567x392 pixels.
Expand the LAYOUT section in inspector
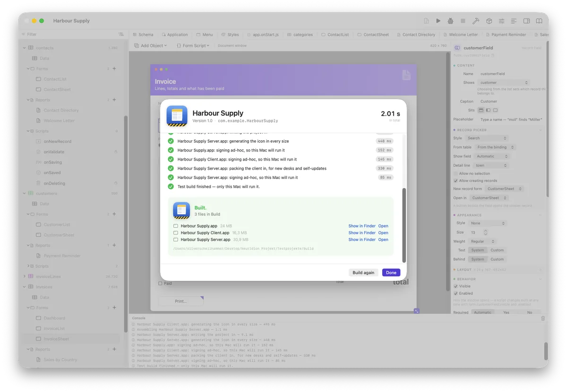[541, 270]
